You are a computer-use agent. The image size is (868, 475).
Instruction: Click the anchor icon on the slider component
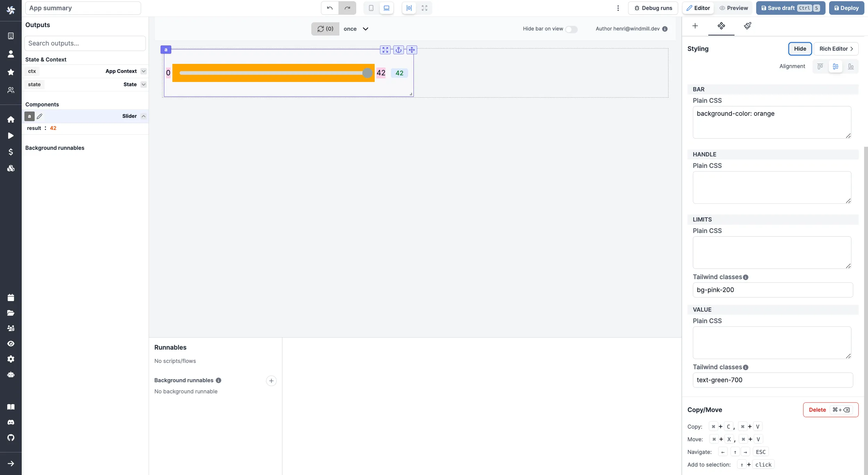[398, 50]
